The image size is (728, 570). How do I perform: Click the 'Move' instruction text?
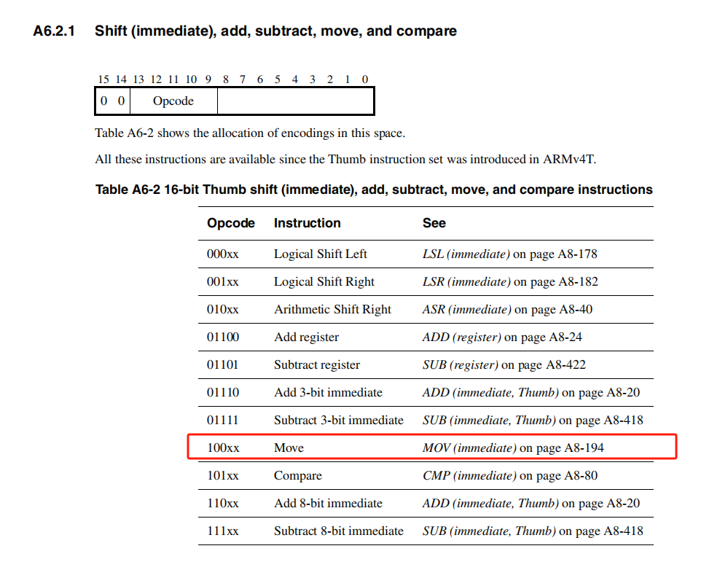289,448
